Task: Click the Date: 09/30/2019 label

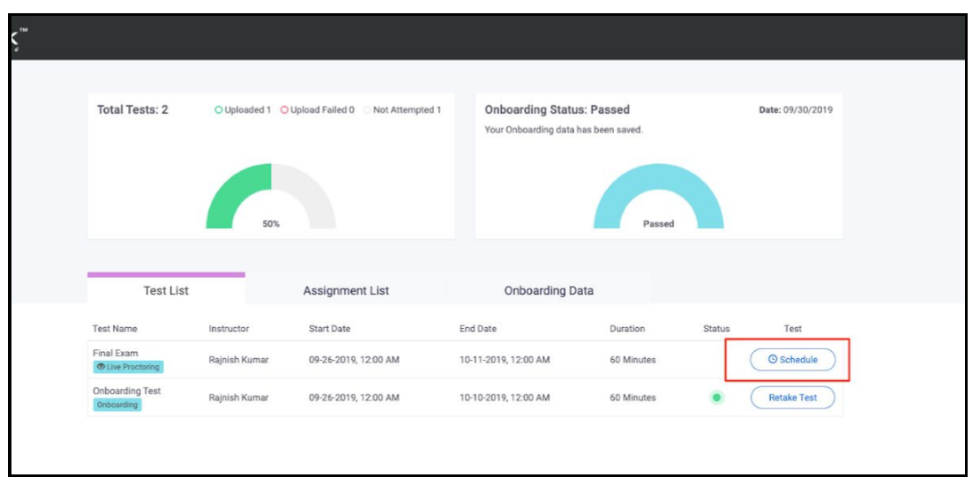Action: [x=796, y=110]
